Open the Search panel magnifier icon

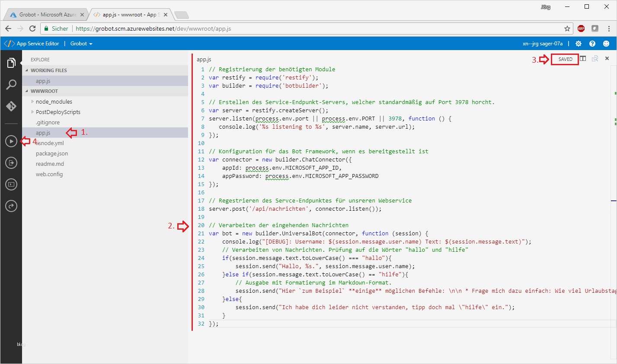[11, 85]
